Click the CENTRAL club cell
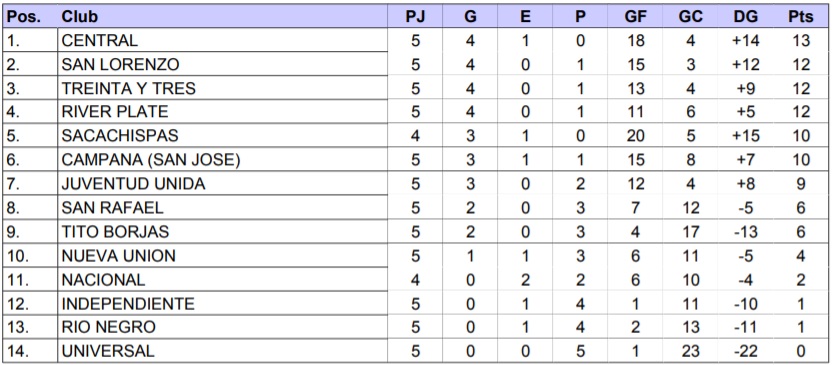Viewport: 833px width, 365px height. coord(222,40)
